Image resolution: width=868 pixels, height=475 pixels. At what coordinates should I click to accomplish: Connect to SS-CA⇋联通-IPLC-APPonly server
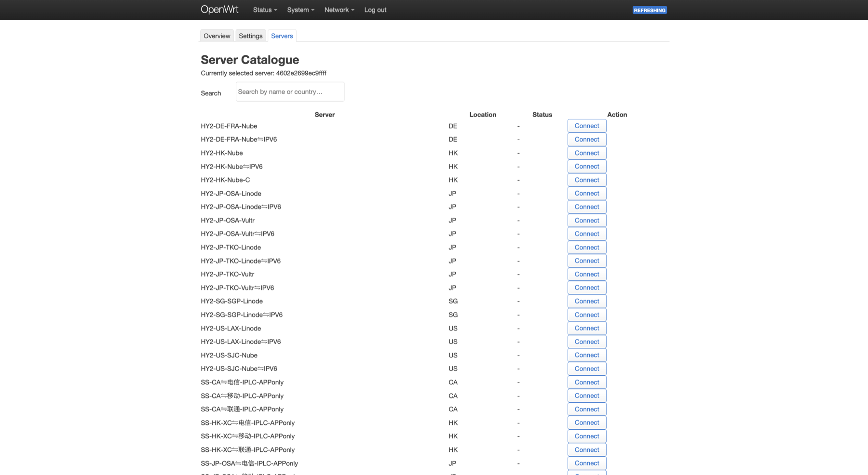click(587, 409)
